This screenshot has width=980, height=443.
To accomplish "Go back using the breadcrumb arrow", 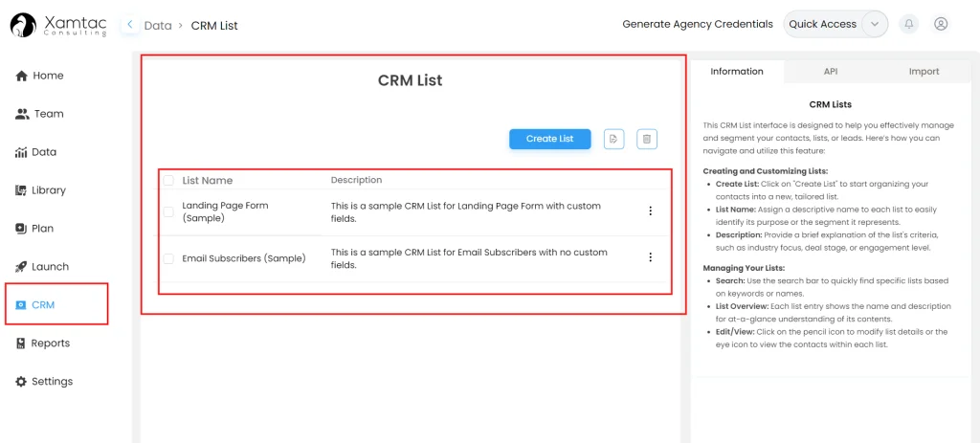I will 130,25.
